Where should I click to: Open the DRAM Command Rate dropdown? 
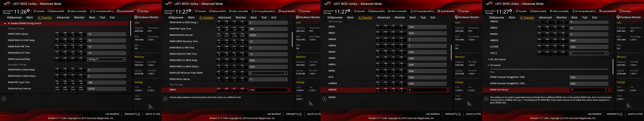tap(106, 59)
